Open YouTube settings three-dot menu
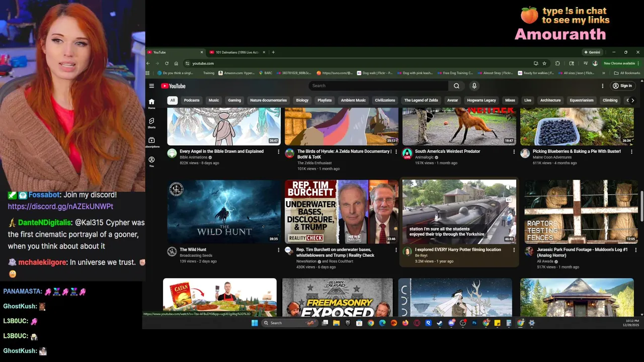 coord(603,86)
